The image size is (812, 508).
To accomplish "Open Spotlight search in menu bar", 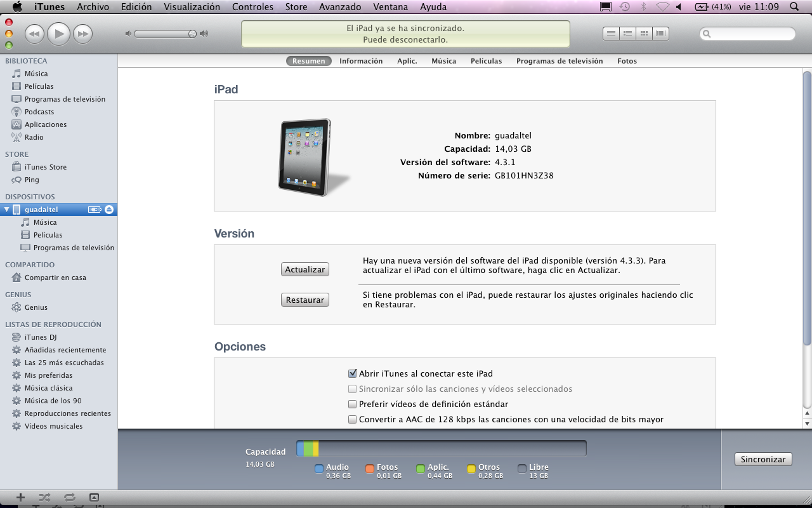I will point(794,7).
